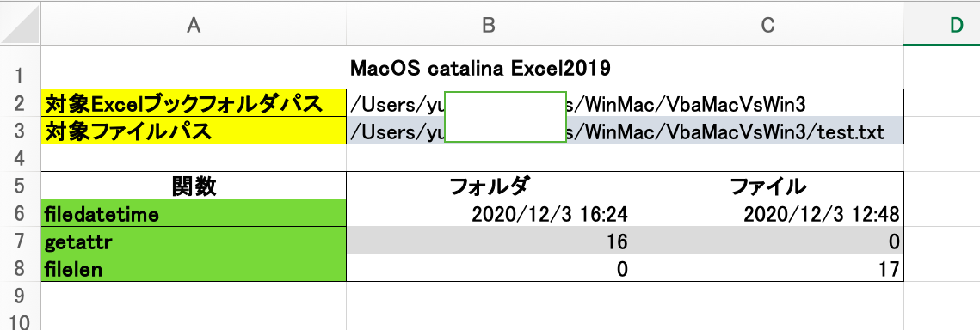Select the 対象Excelブックフォルダパス label cell
980x330 pixels.
[194, 103]
